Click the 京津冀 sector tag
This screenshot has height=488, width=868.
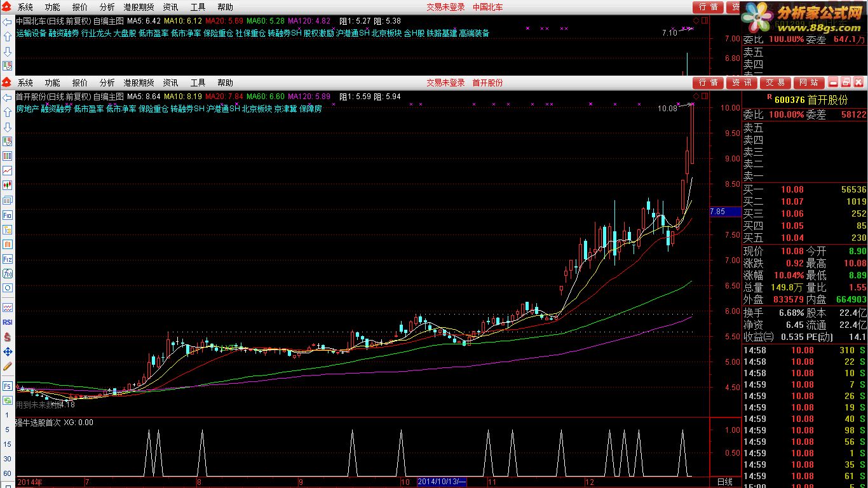(x=286, y=109)
